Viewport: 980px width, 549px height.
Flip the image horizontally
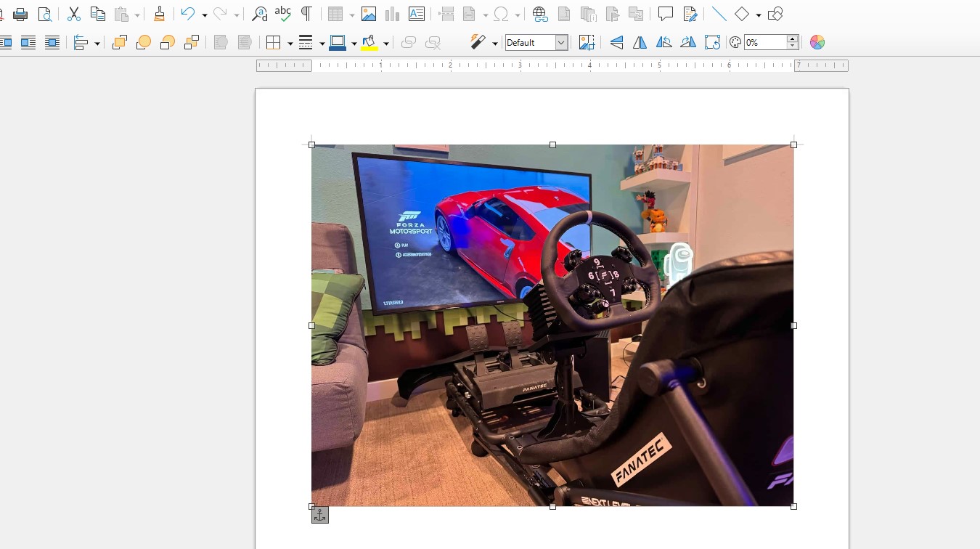coord(640,43)
